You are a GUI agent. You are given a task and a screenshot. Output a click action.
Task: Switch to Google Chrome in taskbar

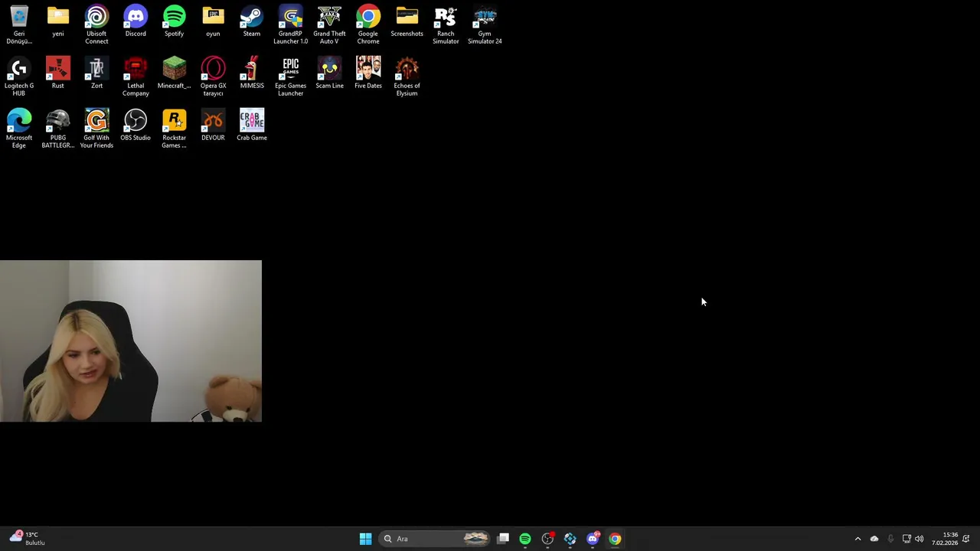tap(615, 539)
